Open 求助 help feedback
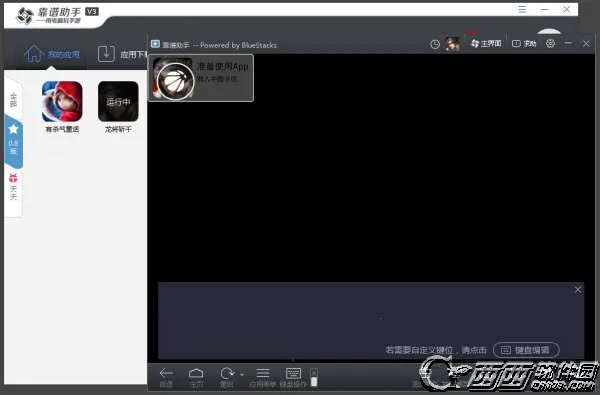The width and height of the screenshot is (600, 395). 524,44
